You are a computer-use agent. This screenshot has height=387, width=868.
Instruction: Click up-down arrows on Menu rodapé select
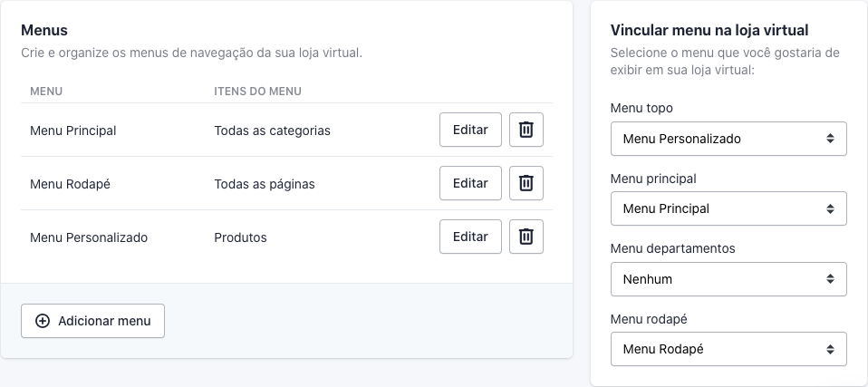(x=830, y=349)
